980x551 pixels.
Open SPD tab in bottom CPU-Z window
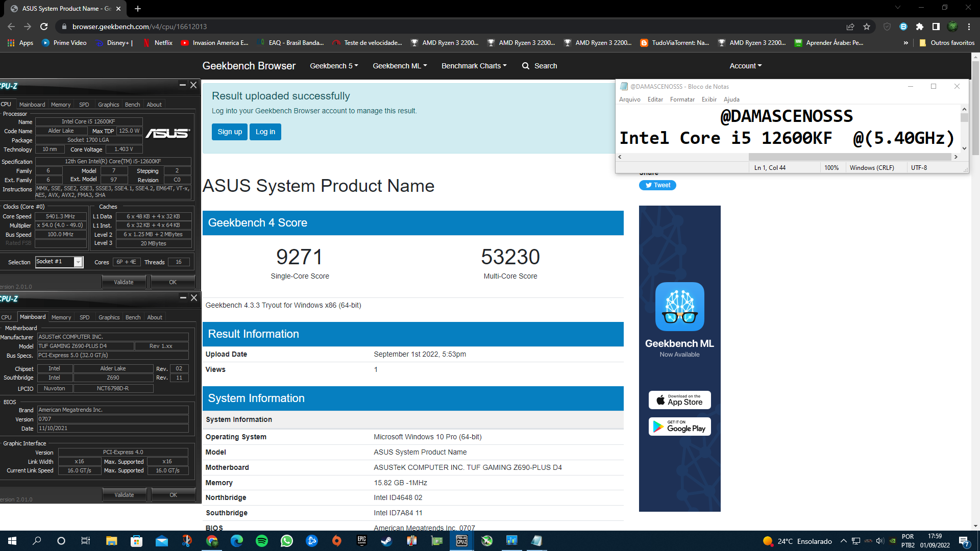click(x=85, y=317)
